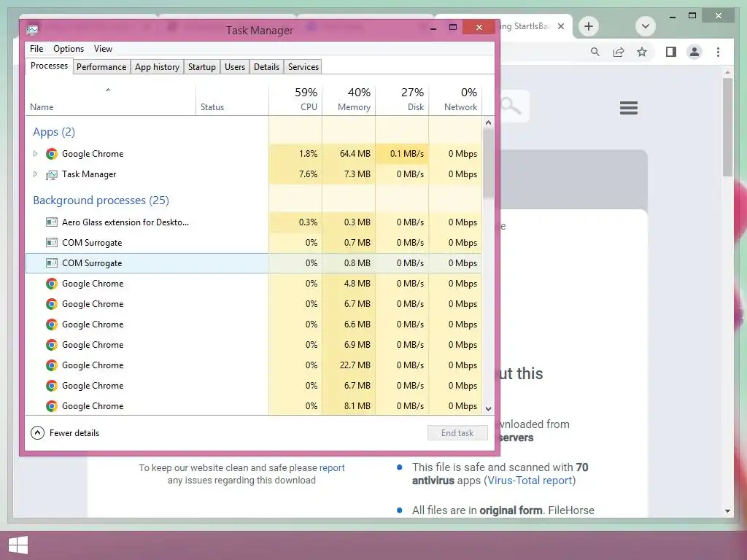Open Chrome's side panel icon
This screenshot has height=560, width=747.
671,52
